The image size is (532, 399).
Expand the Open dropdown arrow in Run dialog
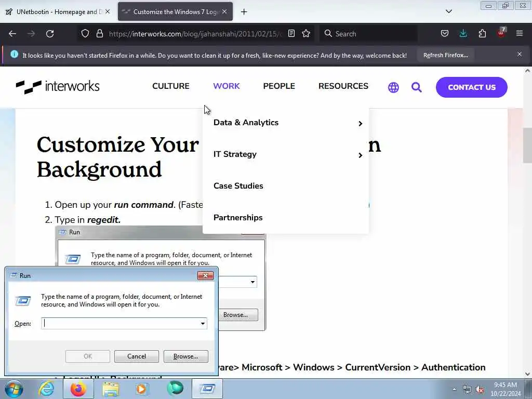click(x=203, y=323)
